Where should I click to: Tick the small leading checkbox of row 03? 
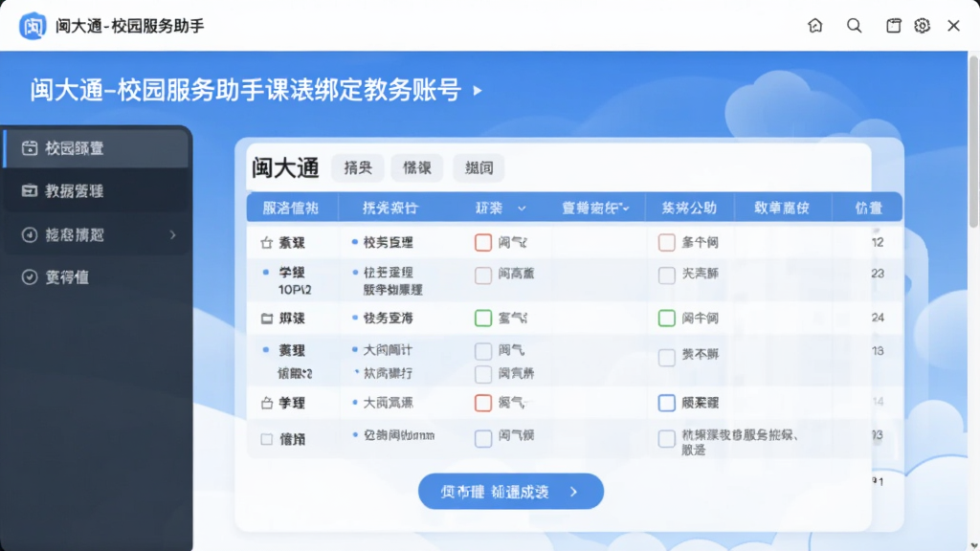coord(267,439)
